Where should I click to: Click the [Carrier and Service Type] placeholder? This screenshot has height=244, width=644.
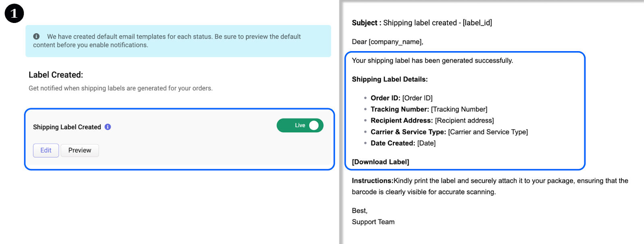[488, 132]
